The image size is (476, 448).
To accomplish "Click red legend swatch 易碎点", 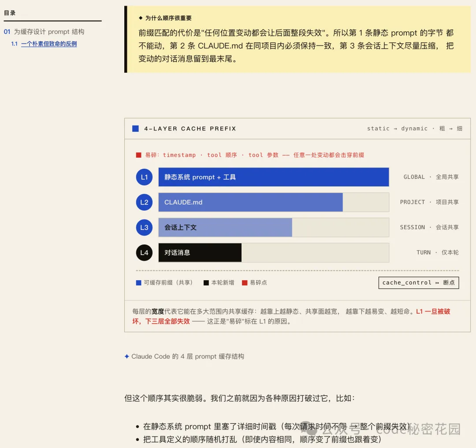I will [245, 283].
